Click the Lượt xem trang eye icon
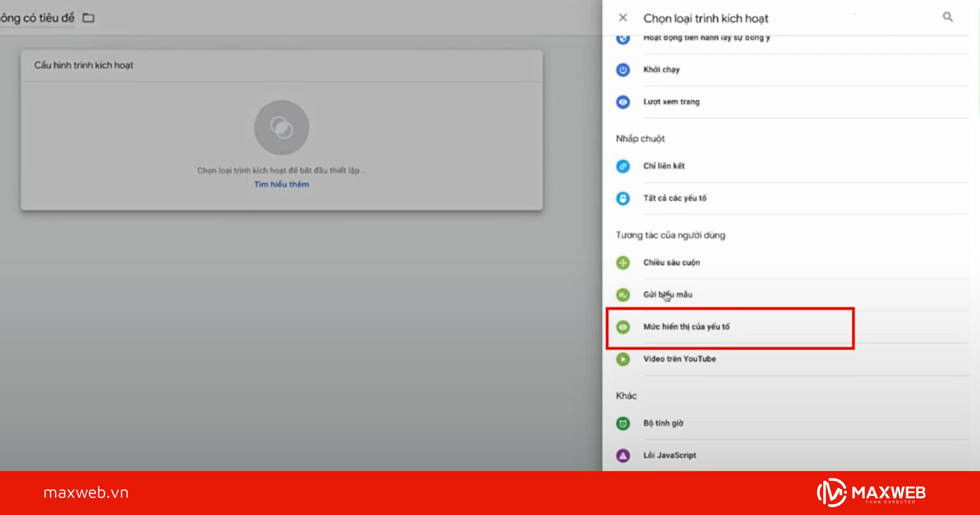Viewport: 980px width, 515px height. coord(623,102)
